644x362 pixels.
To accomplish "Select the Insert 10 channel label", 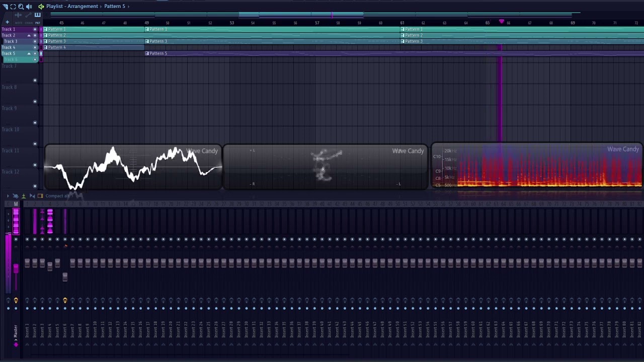I will pos(95,329).
